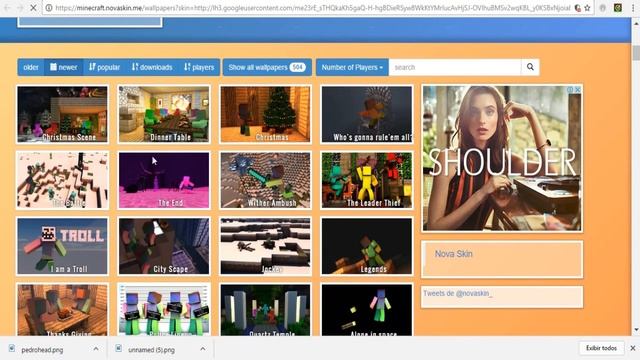Open the Nova Skin link
640x360 pixels.
point(453,254)
